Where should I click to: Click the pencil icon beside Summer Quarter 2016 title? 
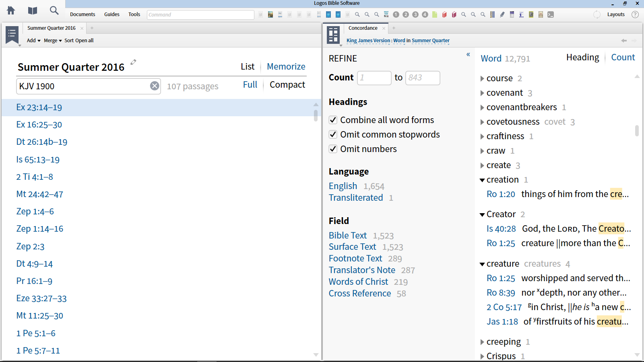coord(133,62)
